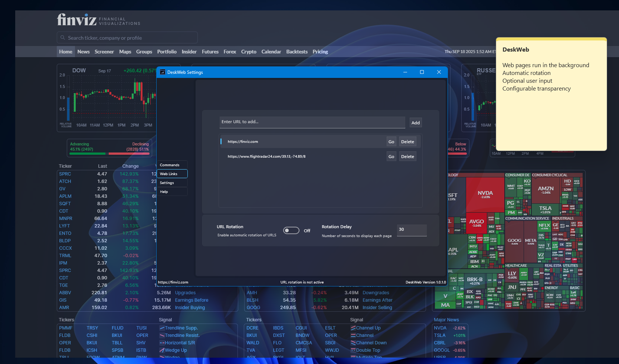Screen dimensions: 619x364
Task: Click AVGO tile in heatmap
Action: tap(476, 223)
